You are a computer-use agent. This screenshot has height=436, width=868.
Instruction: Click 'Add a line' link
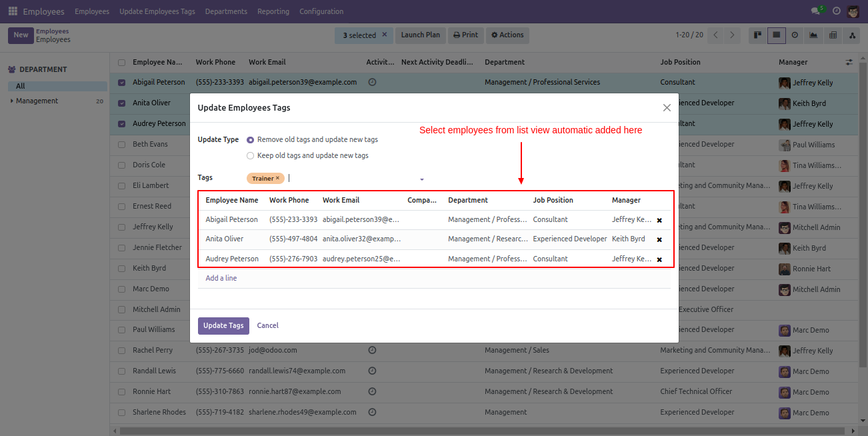click(221, 278)
